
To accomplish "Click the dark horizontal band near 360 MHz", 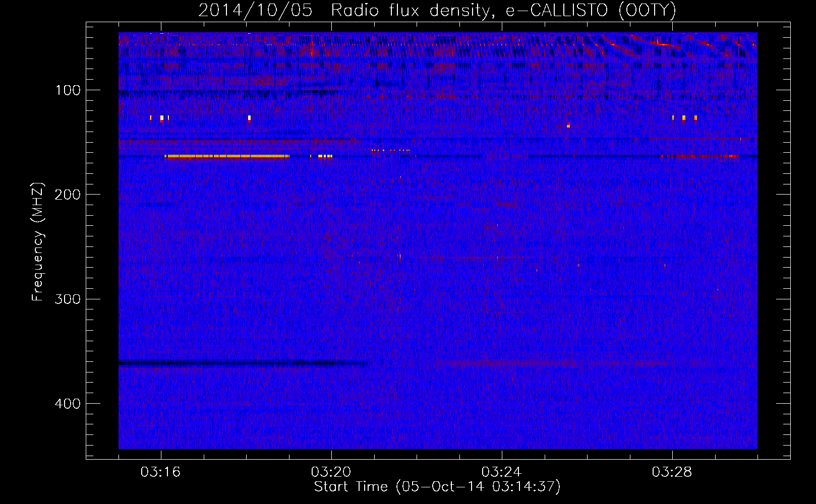I will point(242,363).
